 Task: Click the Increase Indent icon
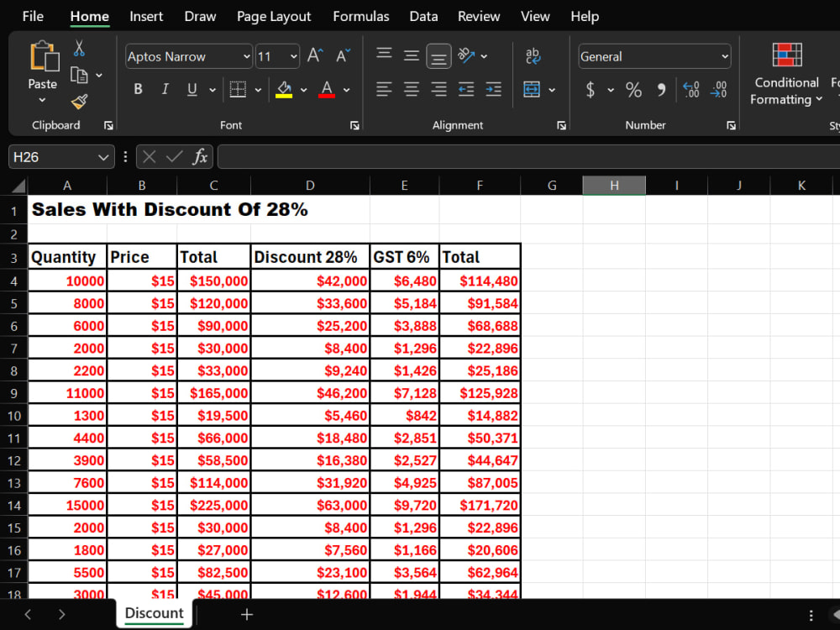point(493,90)
